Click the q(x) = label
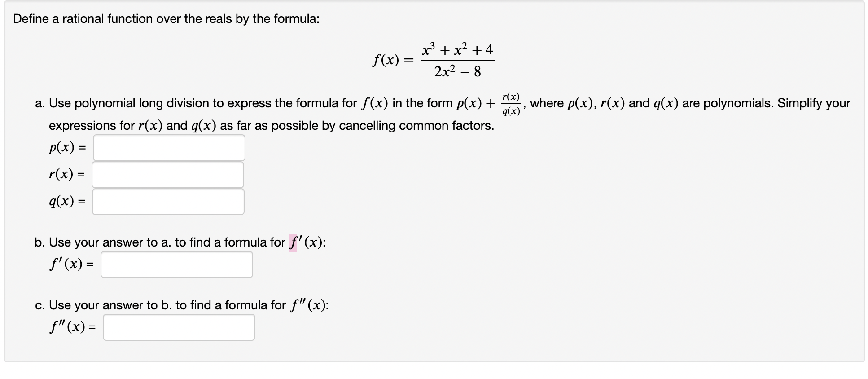Screen dimensions: 868x379 pyautogui.click(x=66, y=202)
